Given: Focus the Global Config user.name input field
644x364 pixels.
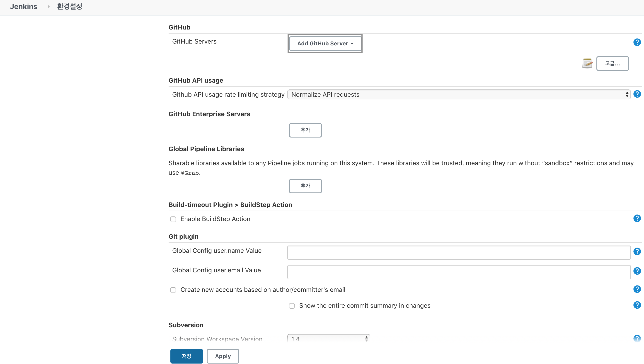Looking at the screenshot, I should 458,252.
